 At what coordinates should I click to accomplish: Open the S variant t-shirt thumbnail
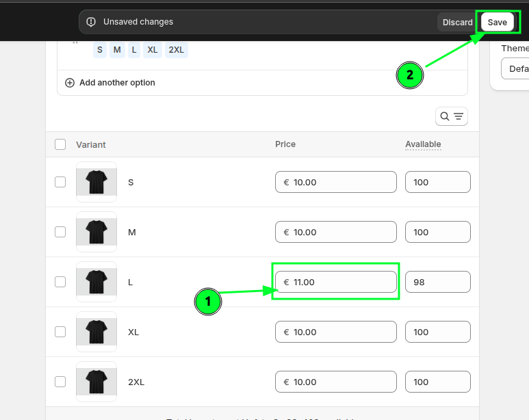point(96,182)
